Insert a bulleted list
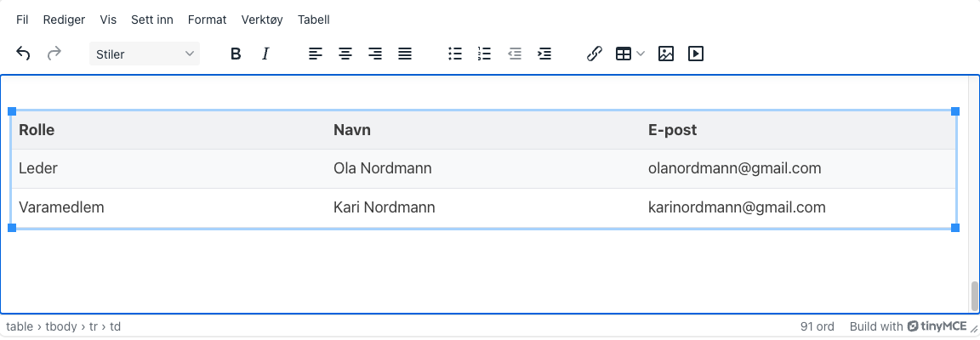The height and width of the screenshot is (340, 980). pos(455,54)
